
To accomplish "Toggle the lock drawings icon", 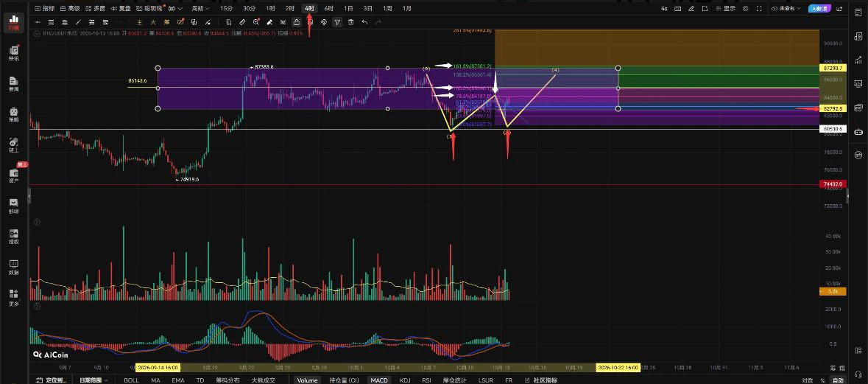I will 297,22.
